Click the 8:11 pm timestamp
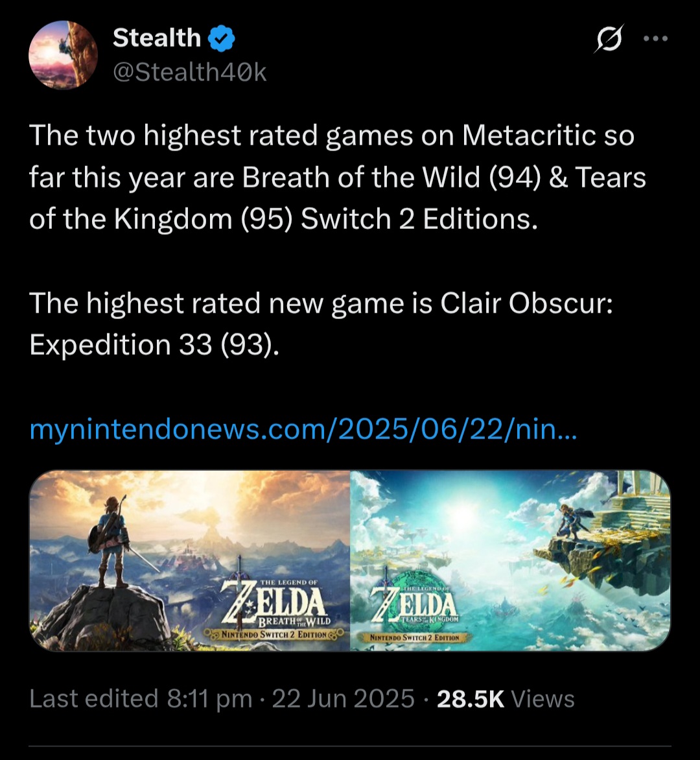 pos(209,699)
